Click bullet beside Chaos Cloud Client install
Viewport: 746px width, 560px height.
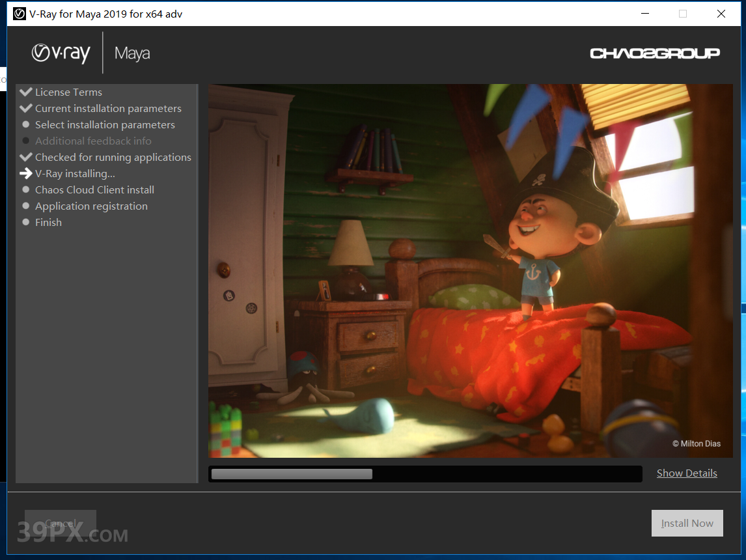tap(26, 190)
